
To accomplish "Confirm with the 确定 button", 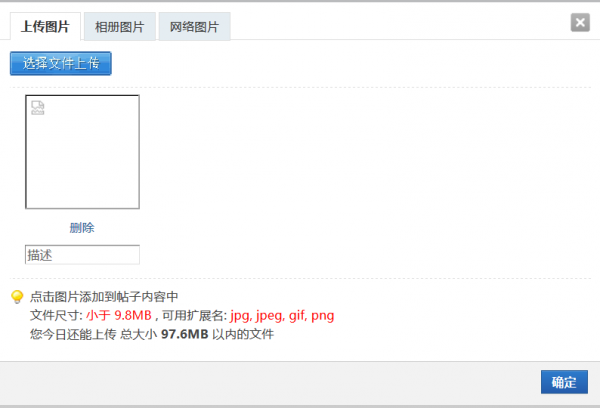I will click(564, 382).
